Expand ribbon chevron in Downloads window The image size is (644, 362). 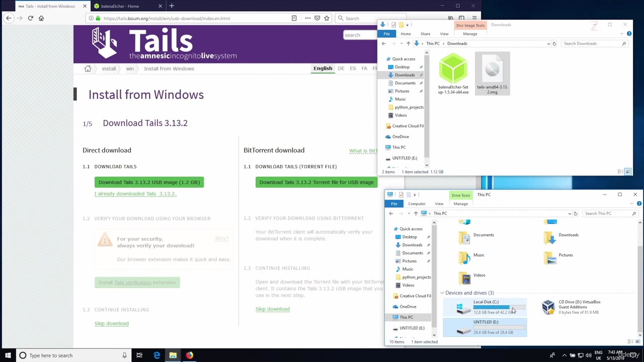click(x=622, y=34)
